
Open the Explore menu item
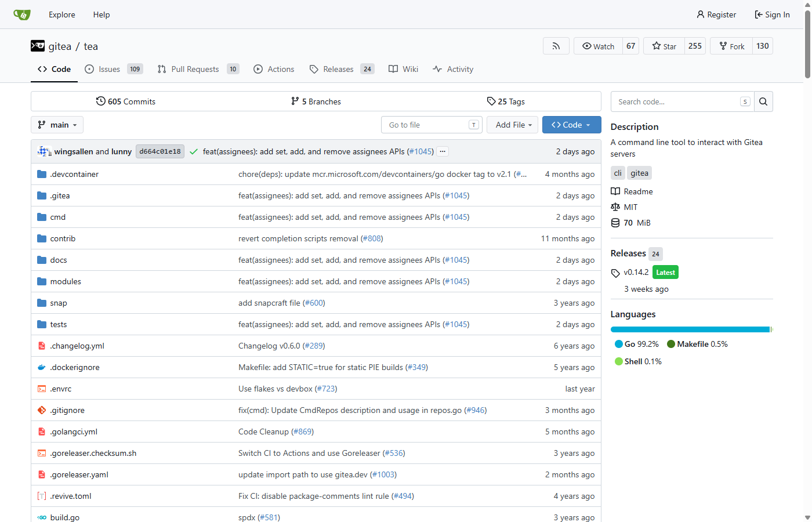pos(62,14)
